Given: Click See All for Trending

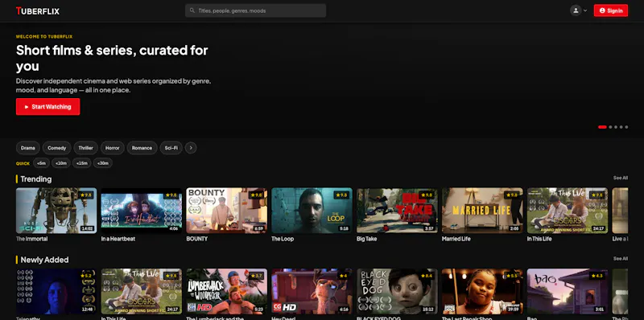Looking at the screenshot, I should pos(621,178).
